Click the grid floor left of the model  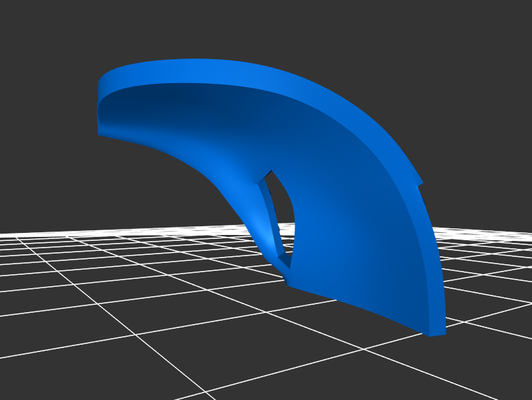(100, 280)
